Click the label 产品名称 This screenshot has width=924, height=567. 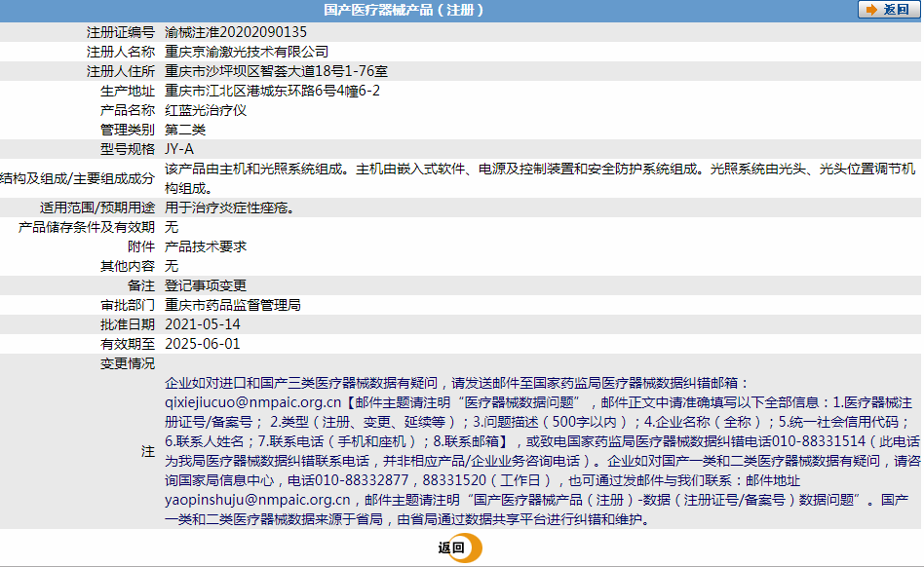tap(128, 110)
